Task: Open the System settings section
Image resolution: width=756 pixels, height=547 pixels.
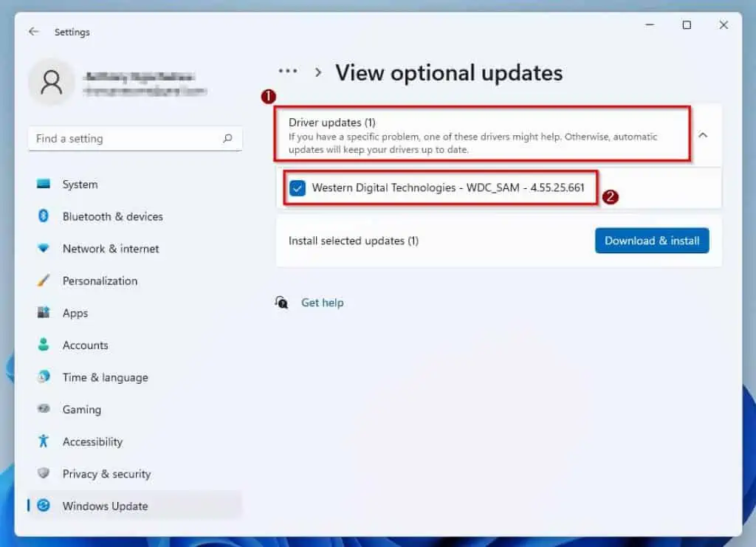Action: 79,184
